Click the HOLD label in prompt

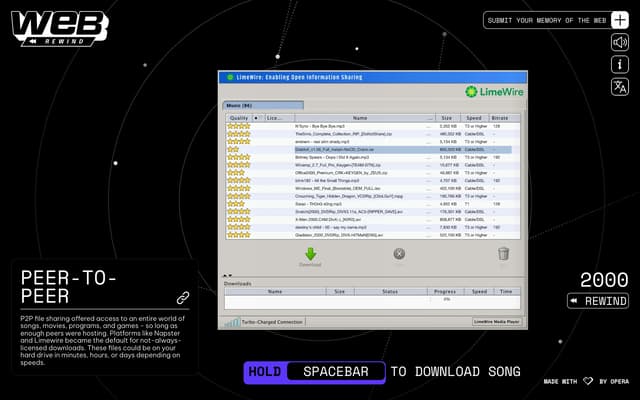click(264, 371)
